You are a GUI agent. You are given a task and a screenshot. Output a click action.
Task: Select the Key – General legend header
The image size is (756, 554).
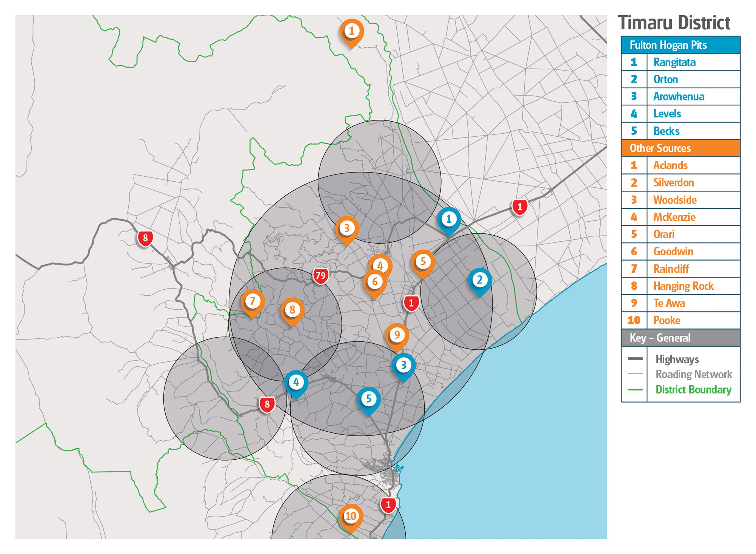[681, 338]
